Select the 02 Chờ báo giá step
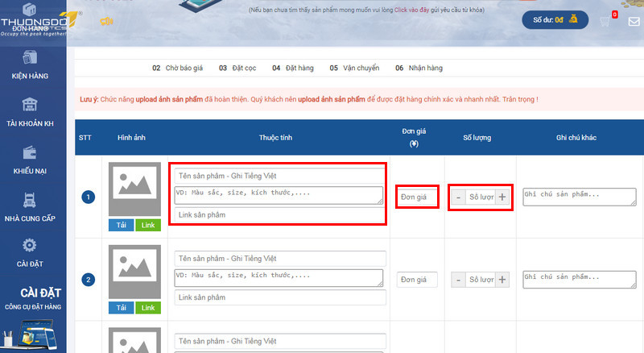This screenshot has width=644, height=353. coord(177,68)
